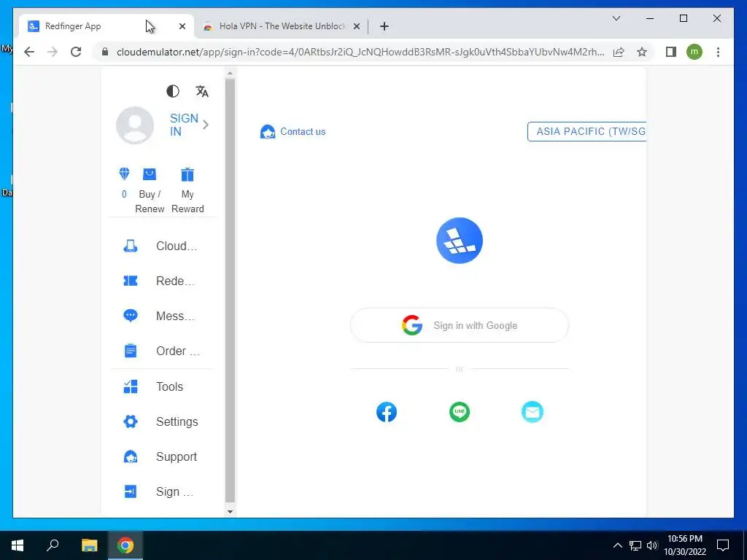Image resolution: width=747 pixels, height=560 pixels.
Task: Open the Chrome profile avatar m
Action: point(694,52)
